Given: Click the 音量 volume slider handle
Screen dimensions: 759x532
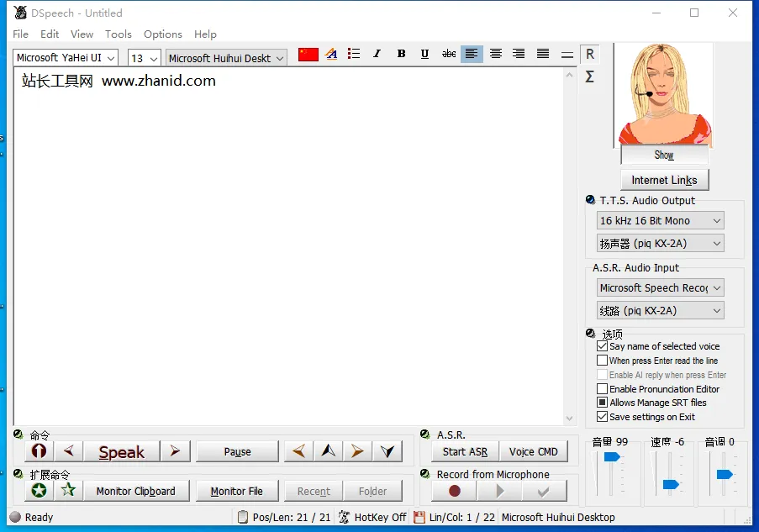Looking at the screenshot, I should pos(612,456).
